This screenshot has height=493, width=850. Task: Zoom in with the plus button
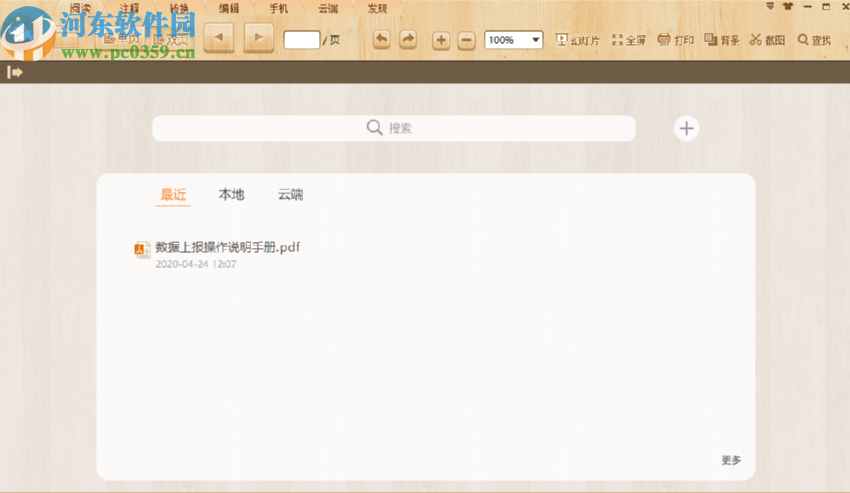click(x=441, y=40)
